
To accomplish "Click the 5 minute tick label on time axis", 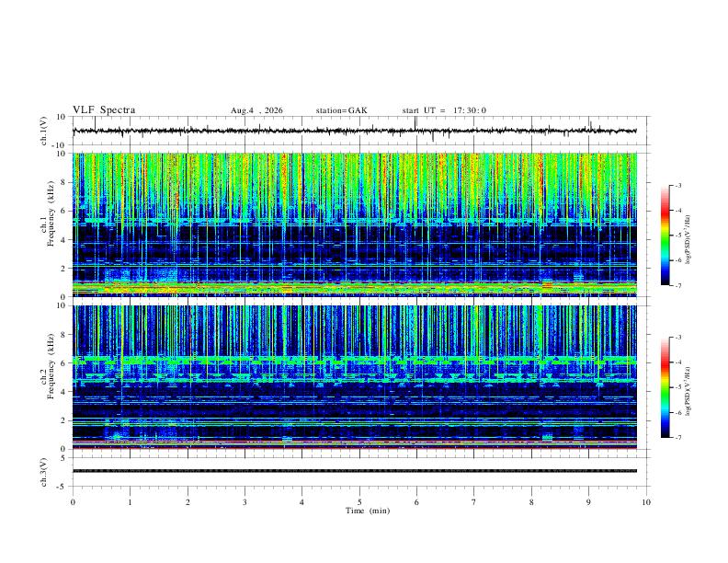I will pyautogui.click(x=359, y=502).
